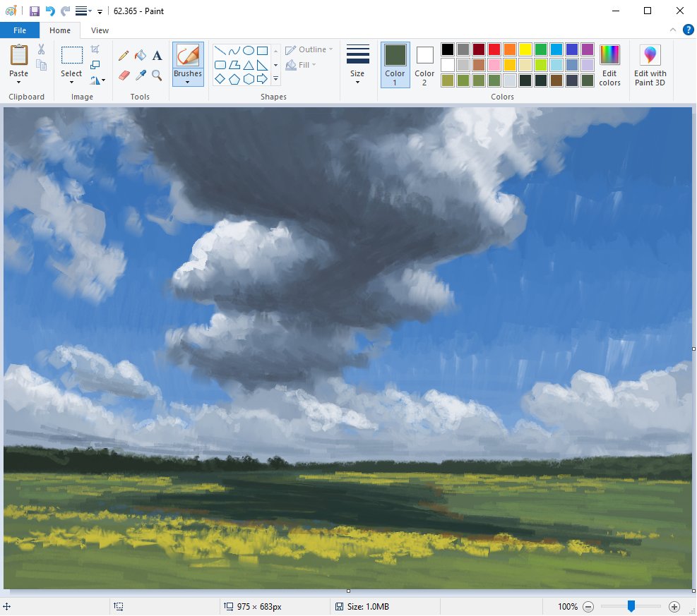Click the Brushes tool icon
697x616 pixels.
pos(188,56)
